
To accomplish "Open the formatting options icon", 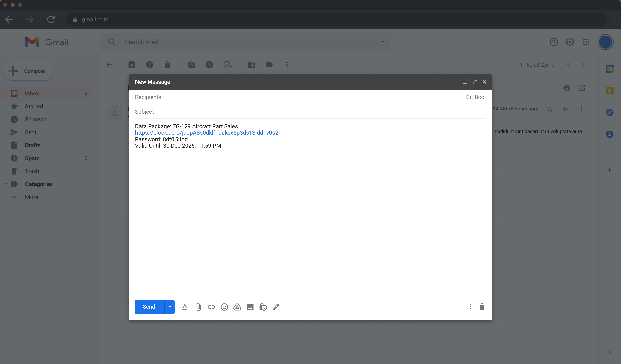I will (185, 307).
